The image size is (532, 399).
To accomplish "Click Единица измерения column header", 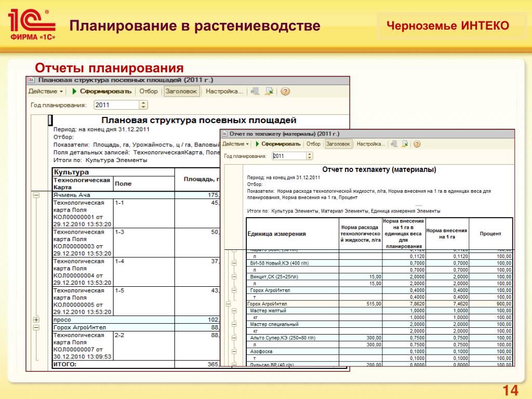I will click(x=292, y=234).
